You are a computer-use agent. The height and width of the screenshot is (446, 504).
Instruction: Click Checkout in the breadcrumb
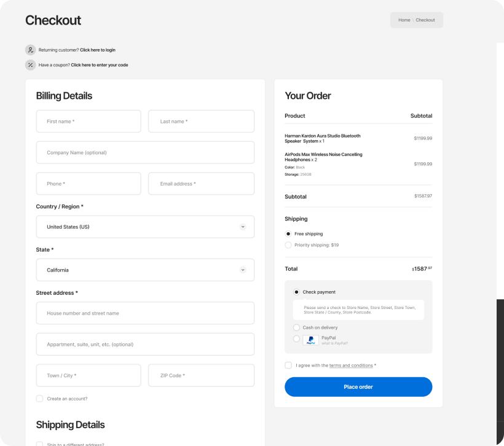(425, 20)
